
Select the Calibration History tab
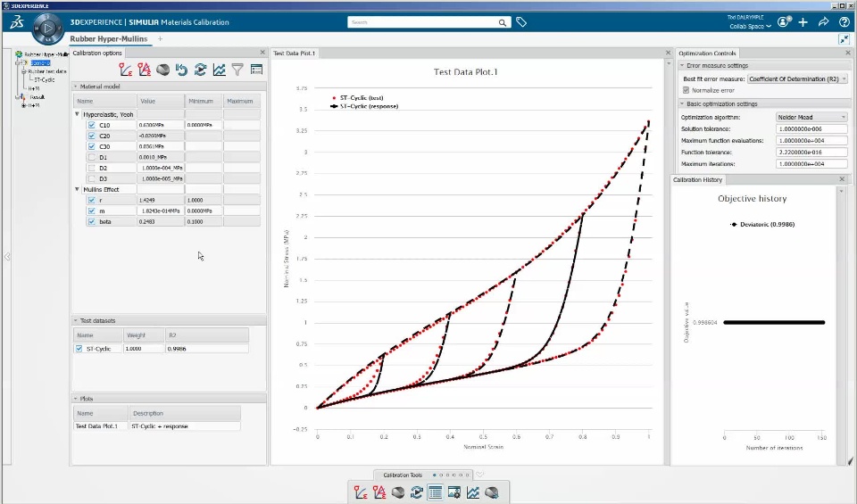(697, 179)
